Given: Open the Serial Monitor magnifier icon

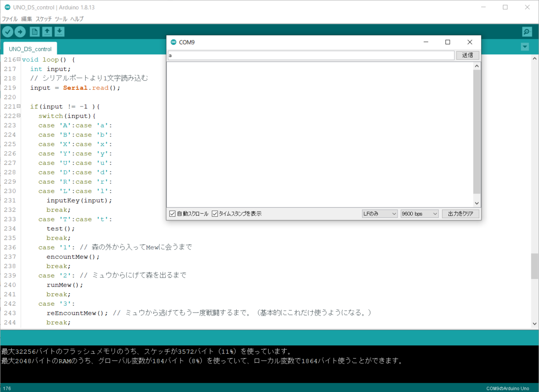Looking at the screenshot, I should coord(527,31).
